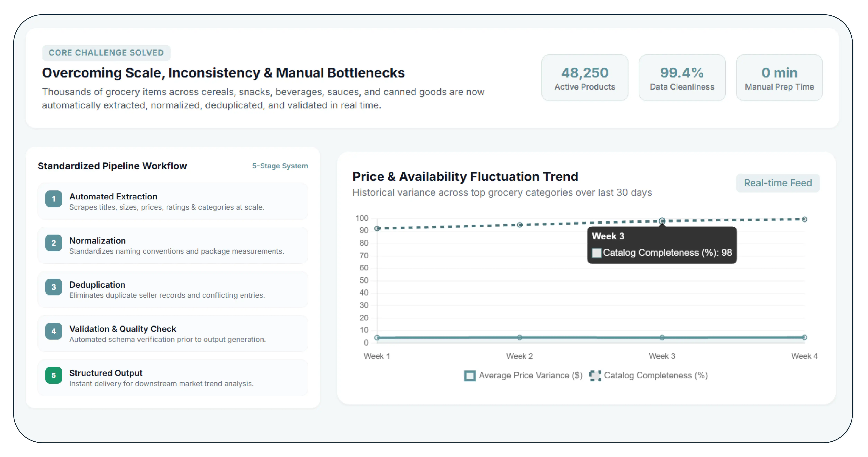Viewport: 868px width, 457px height.
Task: Click Week 3 Catalog Completeness data point
Action: pos(662,221)
